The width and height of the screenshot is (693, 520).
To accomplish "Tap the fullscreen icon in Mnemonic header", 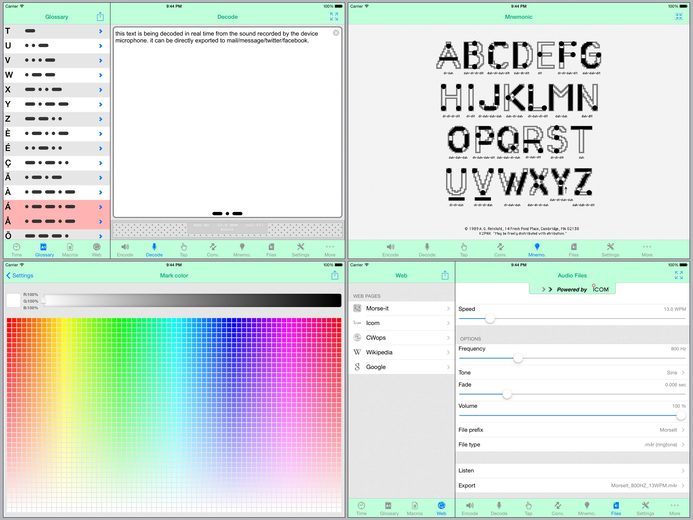I will click(679, 17).
